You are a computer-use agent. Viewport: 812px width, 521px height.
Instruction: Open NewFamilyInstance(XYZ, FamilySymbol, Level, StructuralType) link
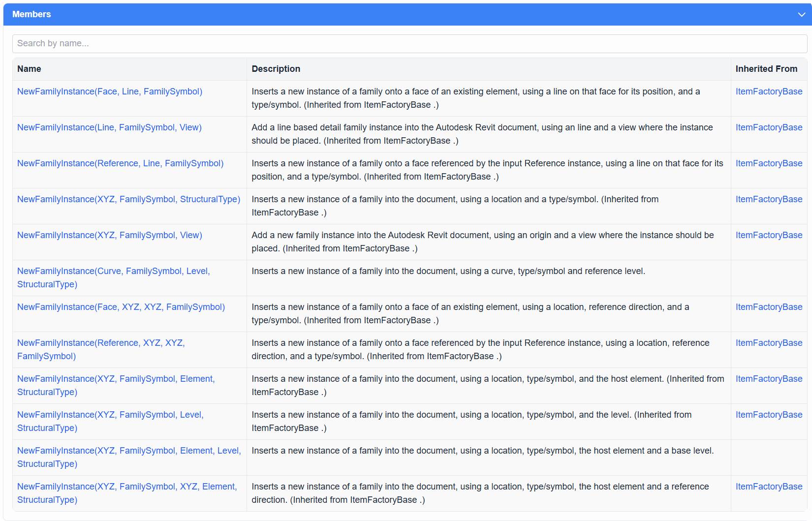tap(110, 421)
